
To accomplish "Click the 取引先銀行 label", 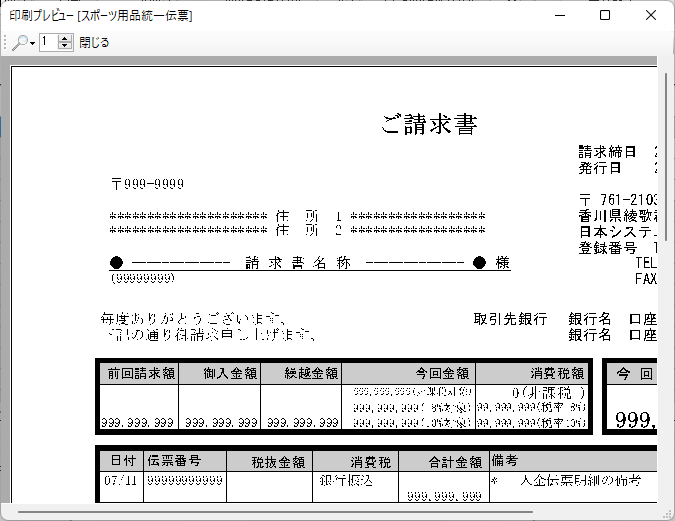I will 510,319.
